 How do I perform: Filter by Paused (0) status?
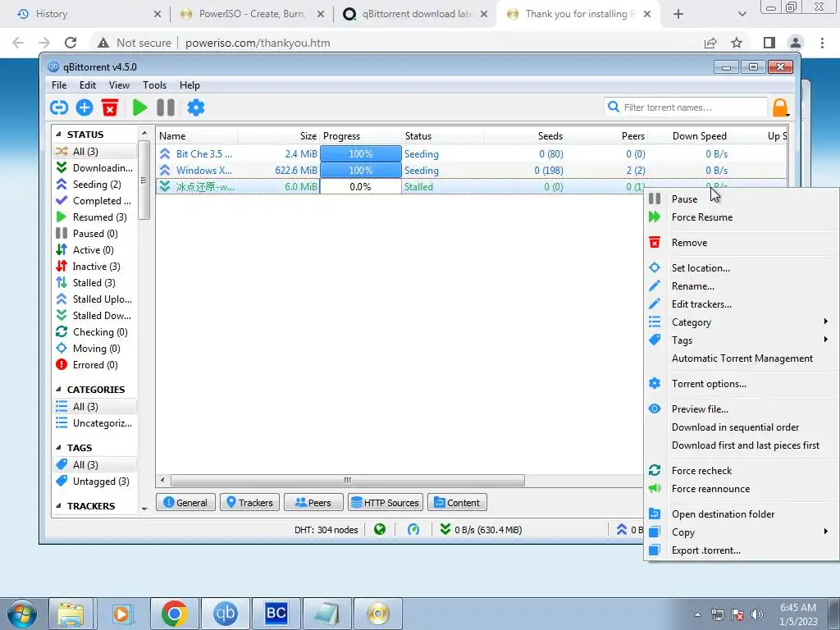coord(95,234)
